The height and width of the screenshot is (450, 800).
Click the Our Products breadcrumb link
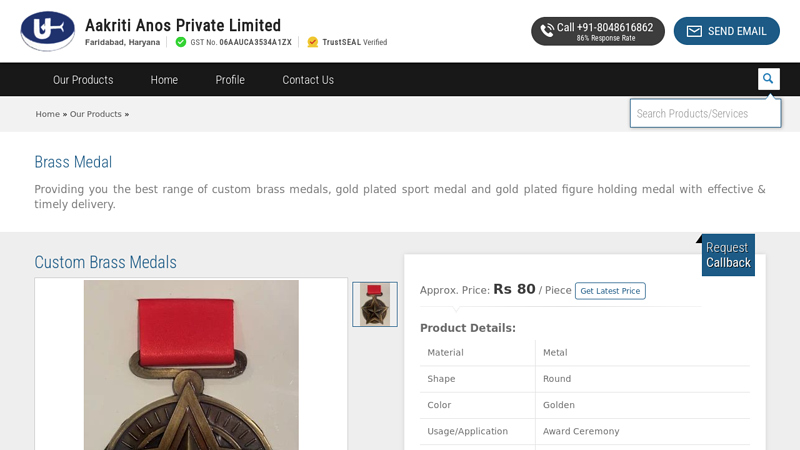pos(96,114)
